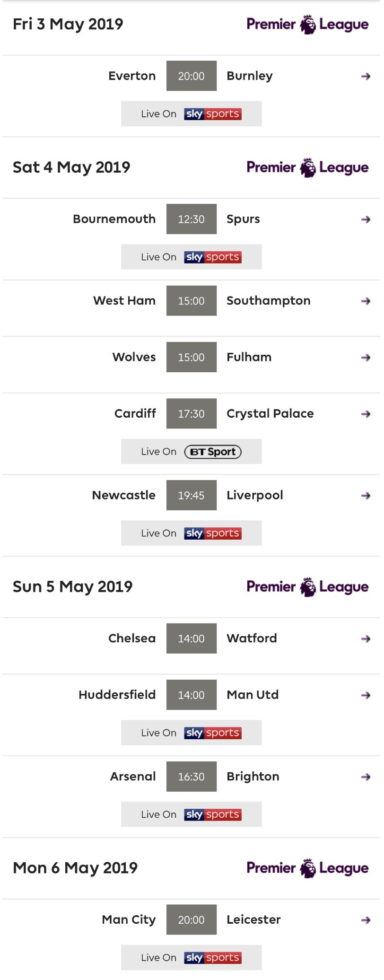384x980 pixels.
Task: Open the Liverpool team link
Action: 254,495
